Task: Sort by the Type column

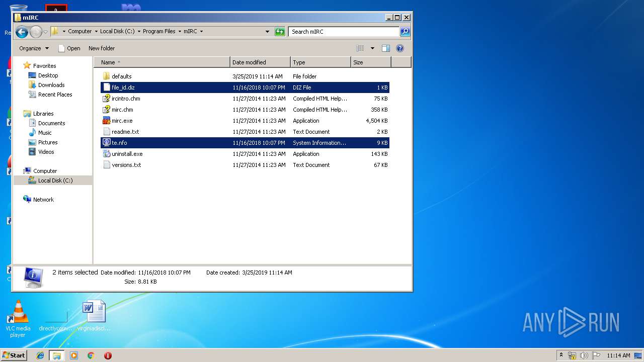Action: [x=320, y=62]
